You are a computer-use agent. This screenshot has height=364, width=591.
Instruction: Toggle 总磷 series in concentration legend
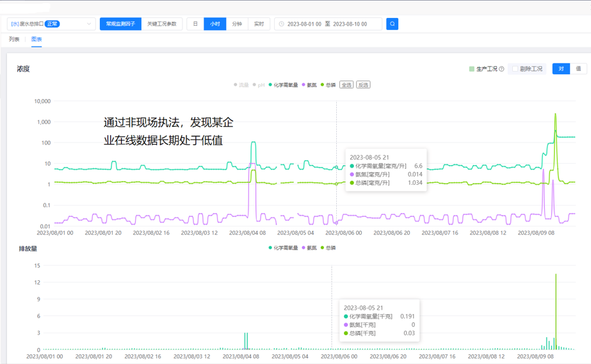328,84
